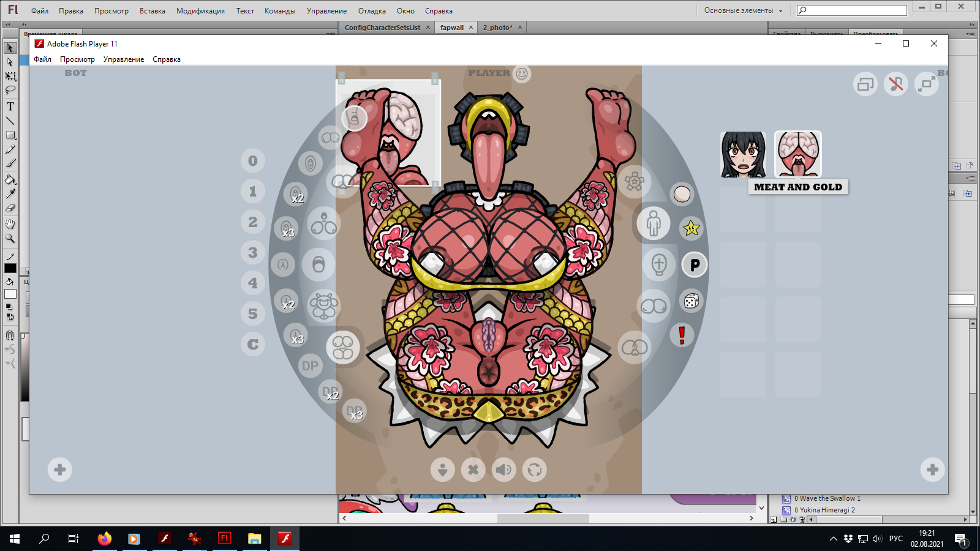Open the Управление menu in Flash Player

[x=124, y=59]
